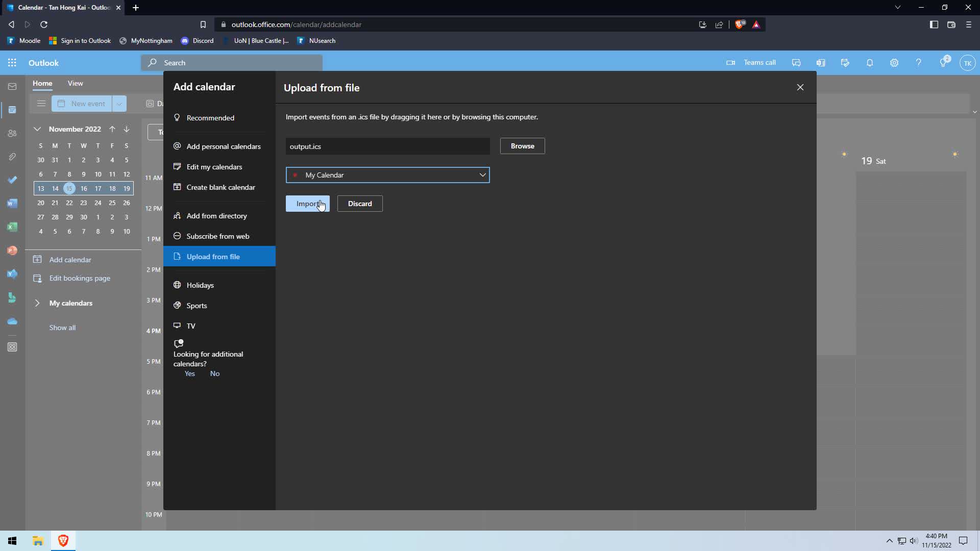Switch to the View tab
This screenshot has height=551, width=980.
(75, 83)
